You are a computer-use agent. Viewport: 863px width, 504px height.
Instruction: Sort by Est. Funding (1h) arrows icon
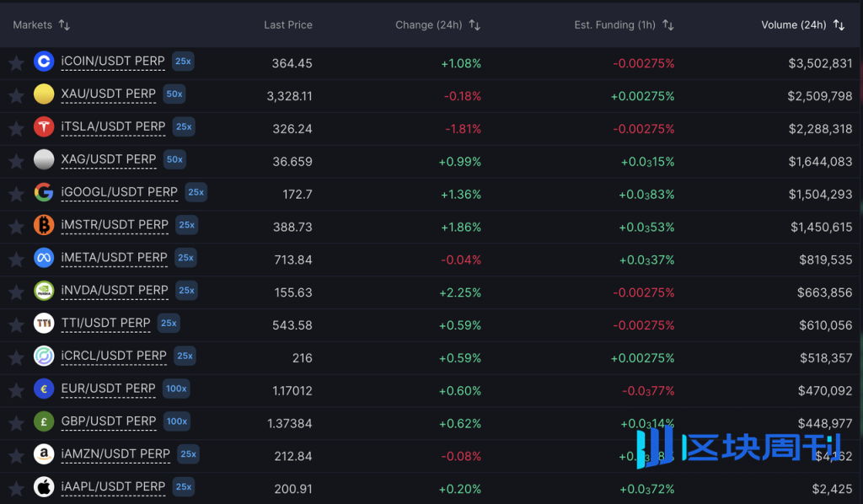click(668, 24)
